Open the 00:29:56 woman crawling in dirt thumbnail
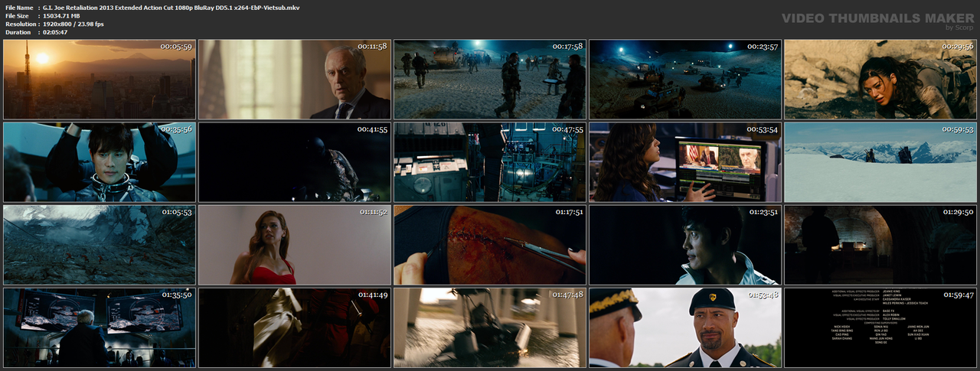The image size is (980, 371). pyautogui.click(x=880, y=79)
